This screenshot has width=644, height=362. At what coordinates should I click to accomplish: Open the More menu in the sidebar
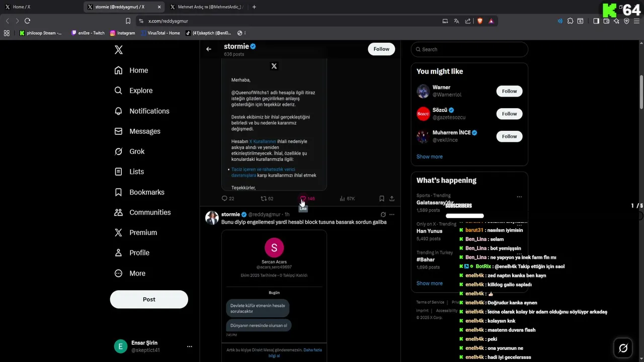coord(130,273)
